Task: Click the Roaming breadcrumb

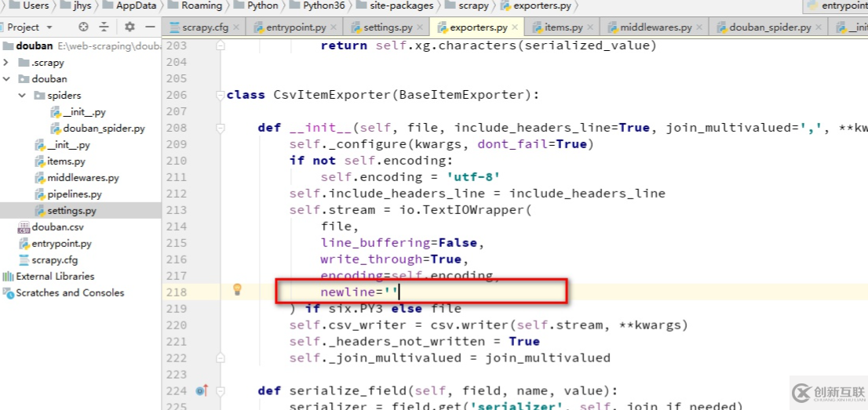Action: point(195,5)
